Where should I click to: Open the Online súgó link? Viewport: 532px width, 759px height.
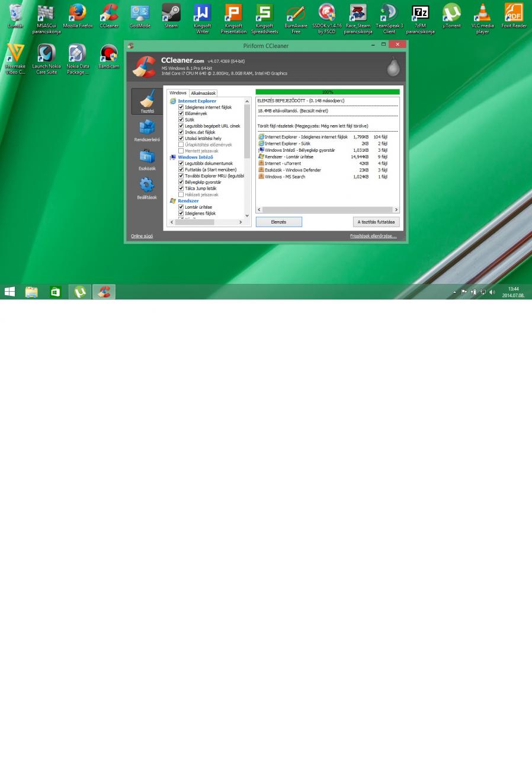tap(142, 236)
